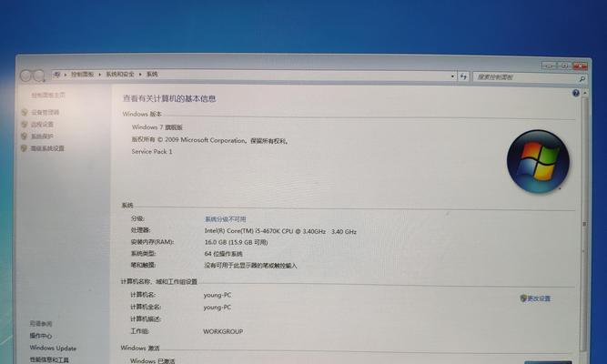Click the scroll up arrow at top right
Screen dimensions: 607x364
pos(585,93)
